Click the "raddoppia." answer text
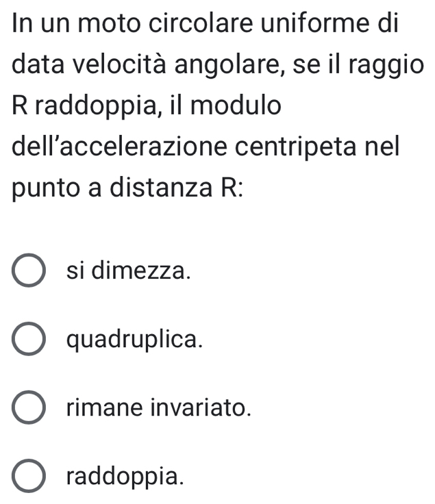The height and width of the screenshot is (504, 435). (x=126, y=477)
